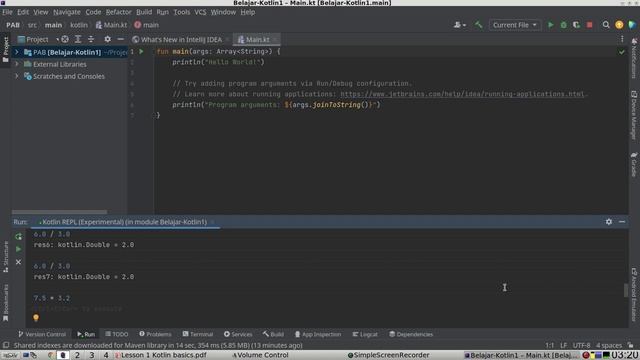Open the JetBrains Toolbox icon in the toolbar

pyautogui.click(x=632, y=25)
